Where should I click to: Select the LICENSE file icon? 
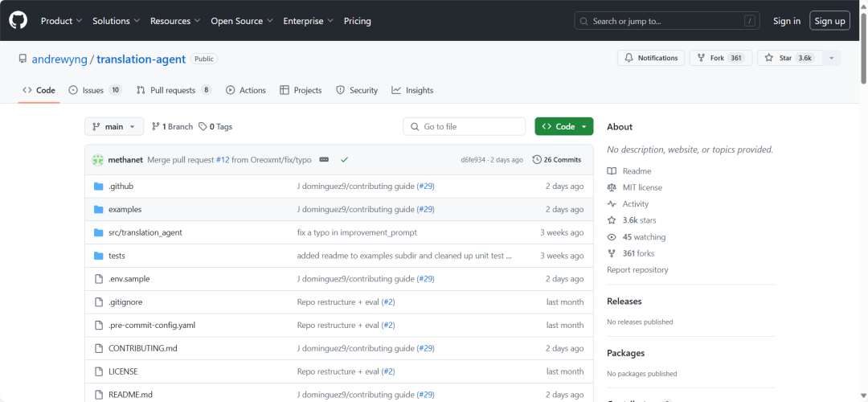99,371
